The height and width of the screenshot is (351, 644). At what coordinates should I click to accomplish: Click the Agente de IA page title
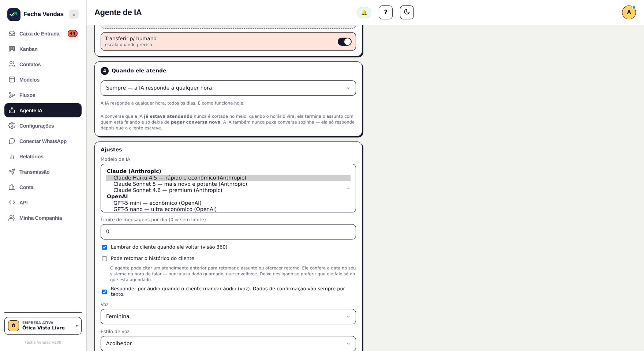pos(118,12)
